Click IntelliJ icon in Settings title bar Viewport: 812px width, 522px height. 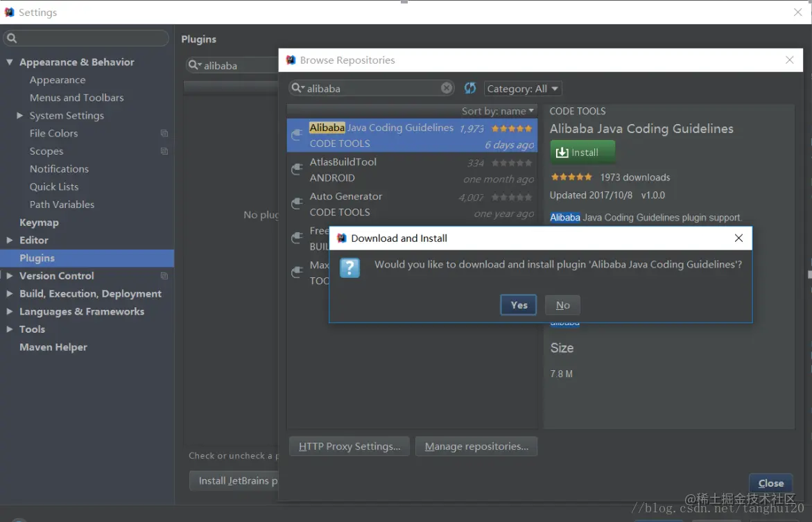click(9, 12)
